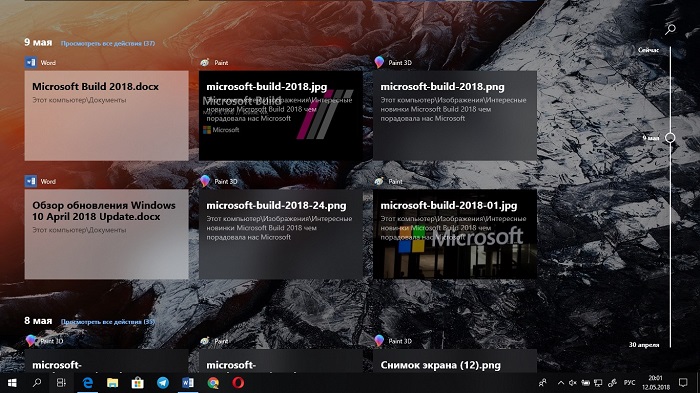Open Снимок экрана (12).png card
This screenshot has width=700, height=393.
tap(454, 361)
